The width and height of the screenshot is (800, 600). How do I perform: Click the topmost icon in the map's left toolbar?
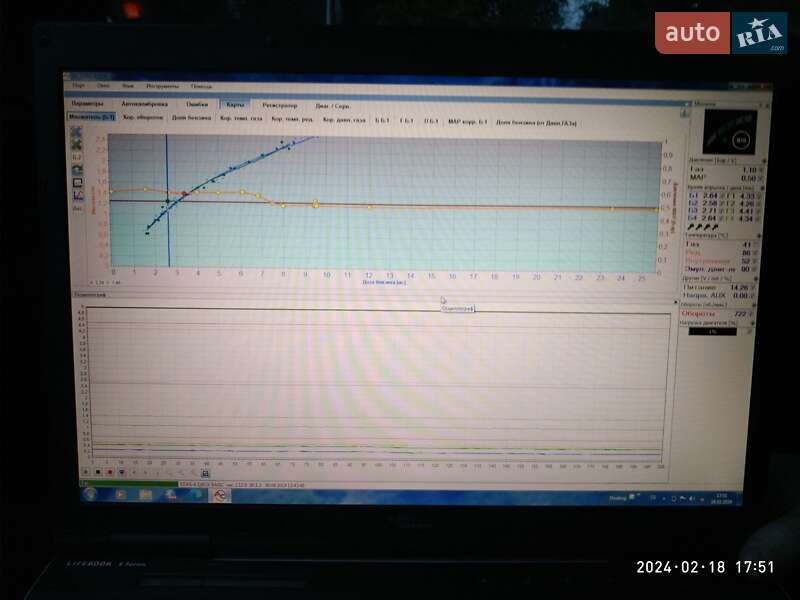pos(76,132)
